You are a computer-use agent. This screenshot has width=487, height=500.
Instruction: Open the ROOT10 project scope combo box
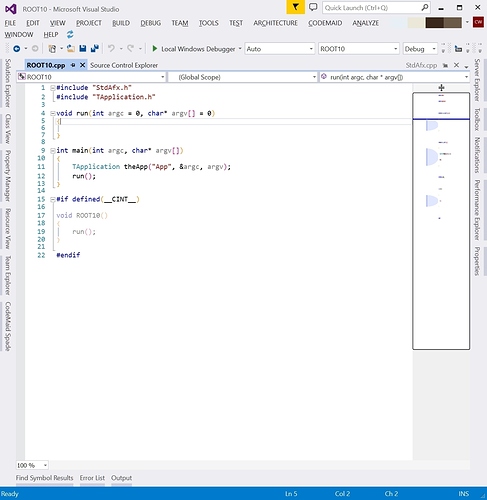(92, 77)
